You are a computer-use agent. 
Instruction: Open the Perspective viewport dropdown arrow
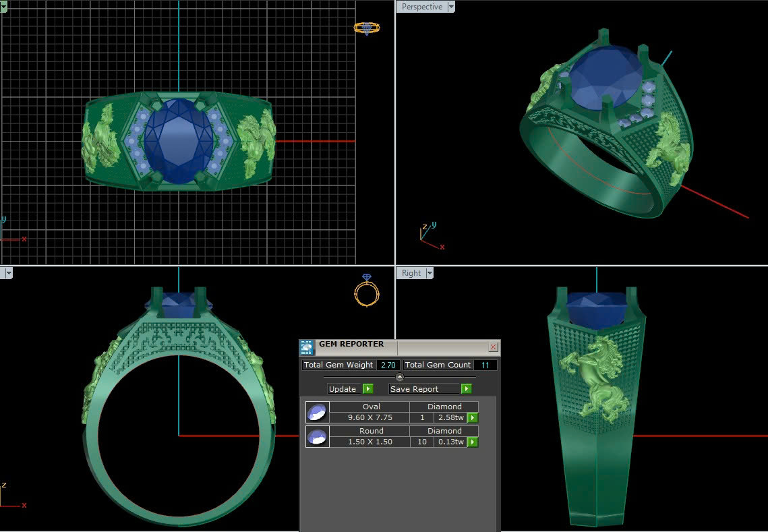click(451, 7)
